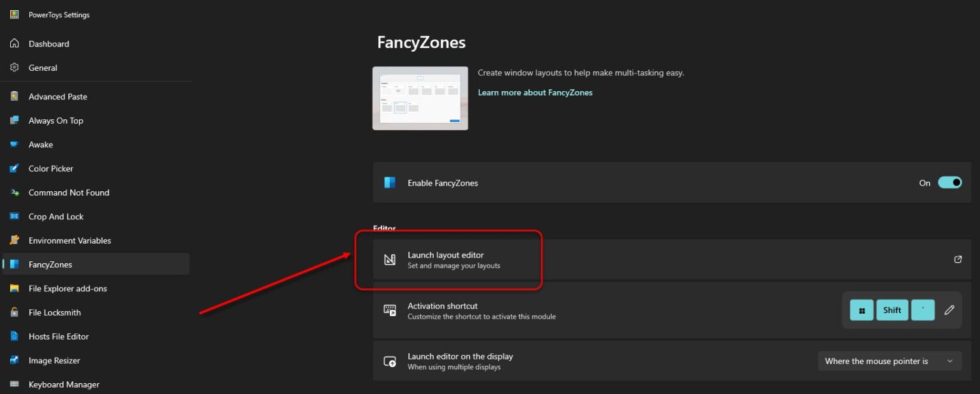The height and width of the screenshot is (394, 980).
Task: Select the Always On Top icon
Action: [14, 120]
